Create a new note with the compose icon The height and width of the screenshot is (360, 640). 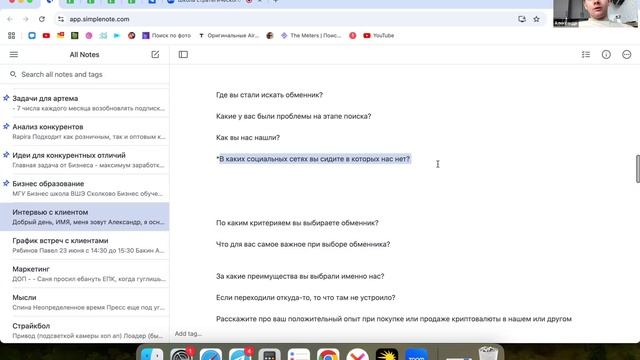click(155, 54)
